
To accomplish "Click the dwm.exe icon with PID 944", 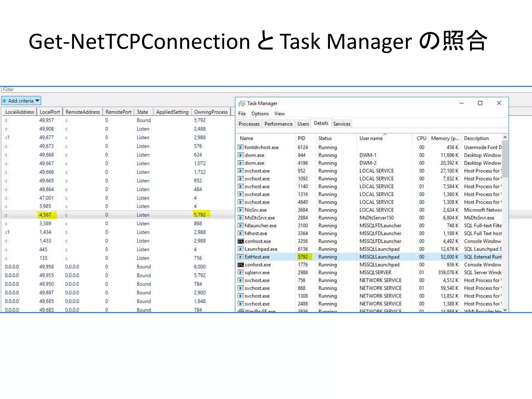I will 241,155.
